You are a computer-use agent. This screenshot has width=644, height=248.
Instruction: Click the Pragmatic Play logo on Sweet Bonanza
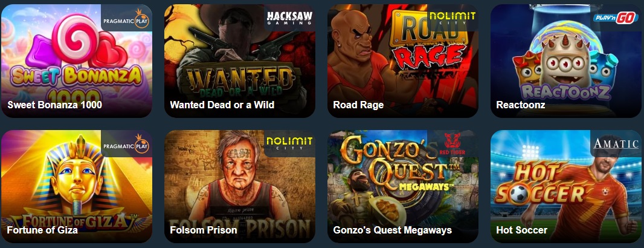pos(126,19)
